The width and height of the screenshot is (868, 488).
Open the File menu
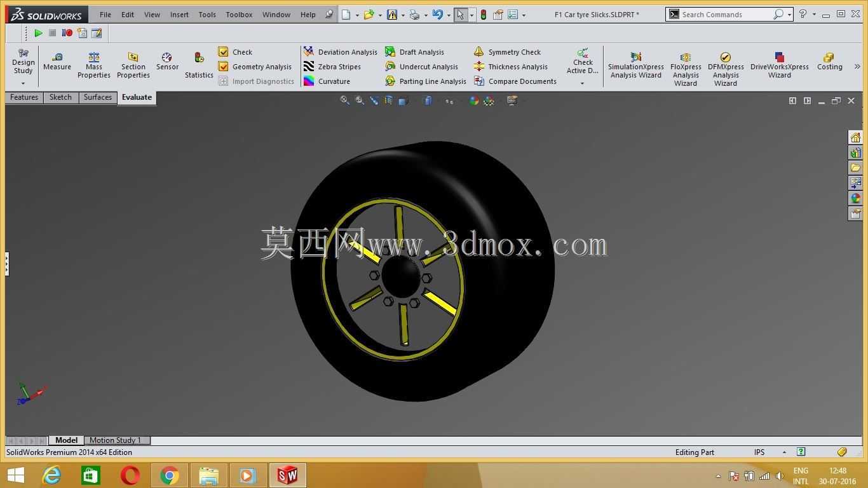tap(105, 15)
